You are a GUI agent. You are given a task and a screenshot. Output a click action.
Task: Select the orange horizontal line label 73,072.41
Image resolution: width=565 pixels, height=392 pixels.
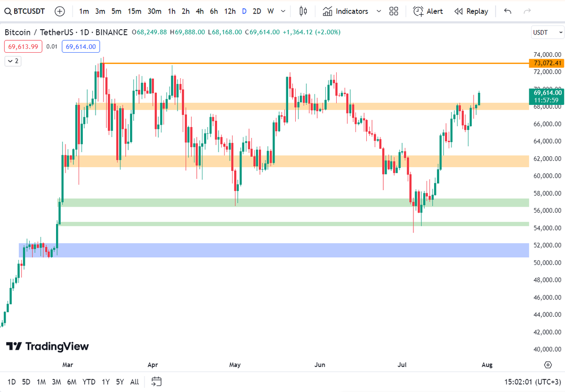[x=546, y=63]
